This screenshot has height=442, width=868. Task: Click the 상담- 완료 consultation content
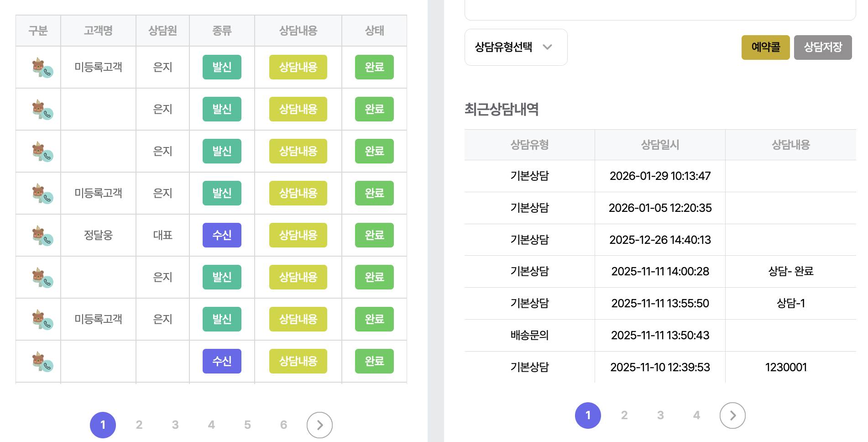tap(790, 271)
